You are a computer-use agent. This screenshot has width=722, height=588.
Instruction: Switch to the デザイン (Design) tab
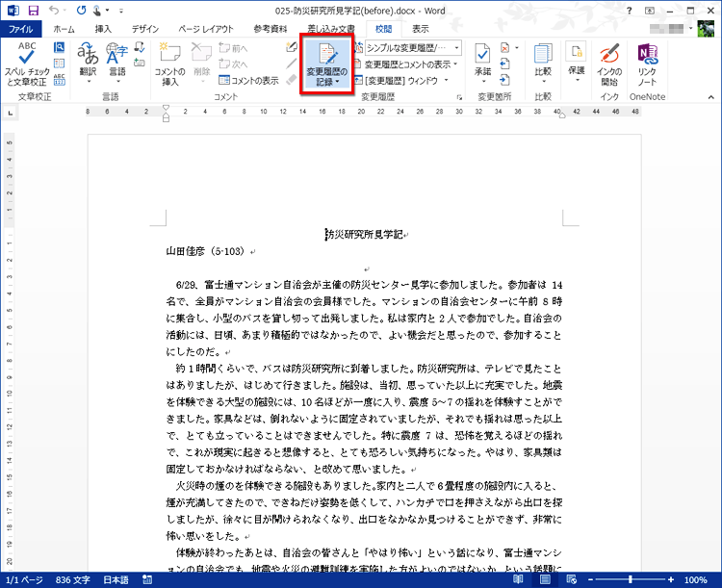coord(145,29)
